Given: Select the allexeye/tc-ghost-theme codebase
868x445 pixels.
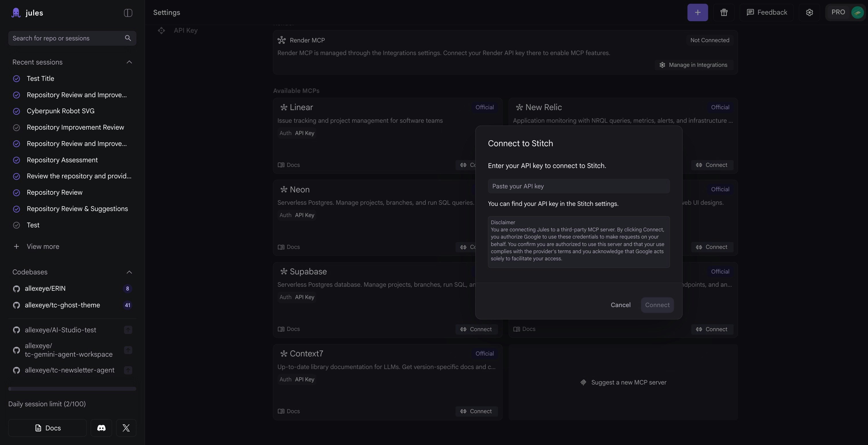Looking at the screenshot, I should tap(62, 305).
